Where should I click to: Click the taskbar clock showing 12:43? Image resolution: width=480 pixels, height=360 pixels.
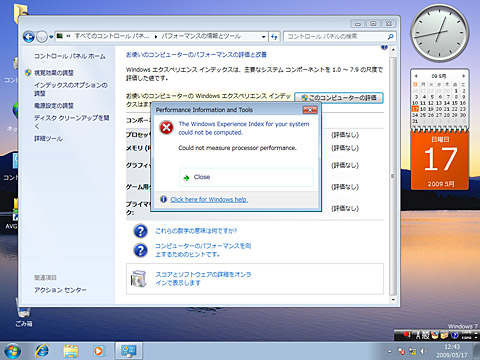tap(452, 351)
